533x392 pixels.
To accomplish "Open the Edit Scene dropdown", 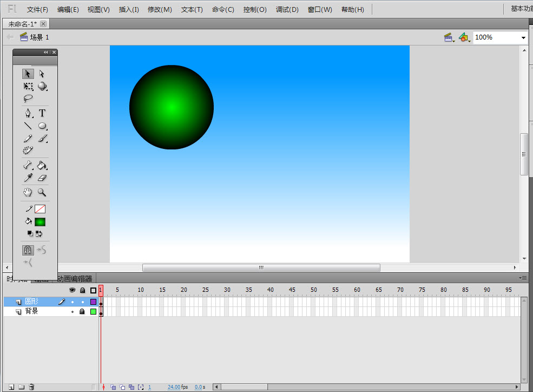I will (449, 37).
